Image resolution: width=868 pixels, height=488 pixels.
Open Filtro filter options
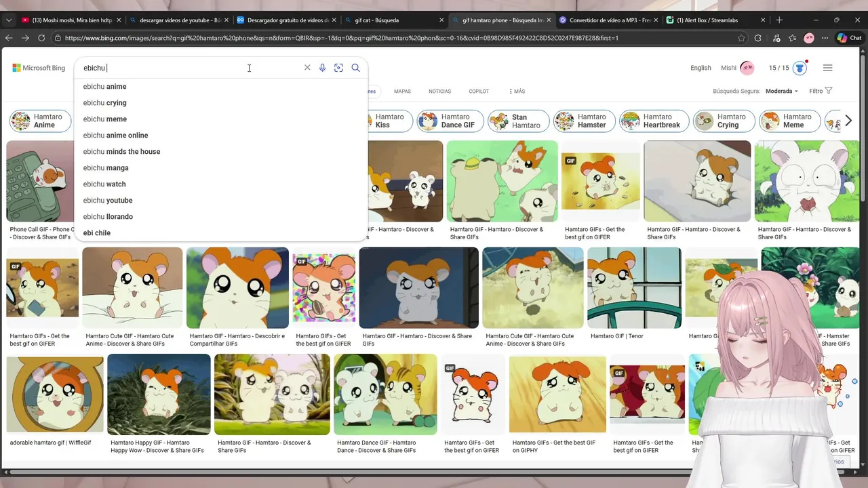tap(821, 91)
